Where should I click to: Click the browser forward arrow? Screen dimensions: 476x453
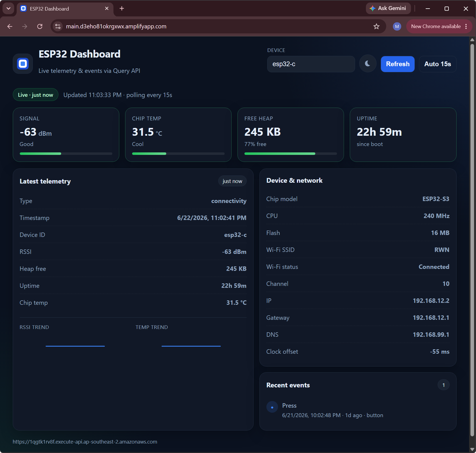coord(25,26)
